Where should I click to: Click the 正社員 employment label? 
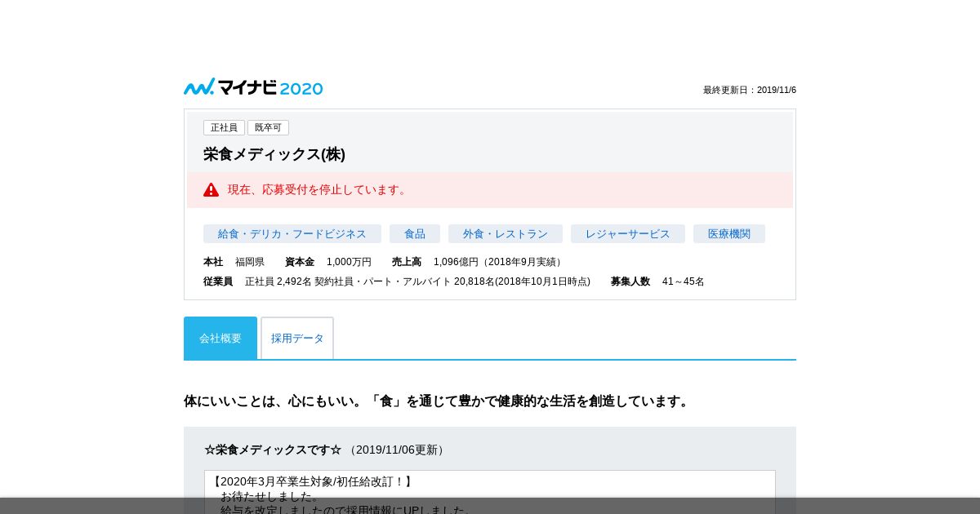point(224,128)
